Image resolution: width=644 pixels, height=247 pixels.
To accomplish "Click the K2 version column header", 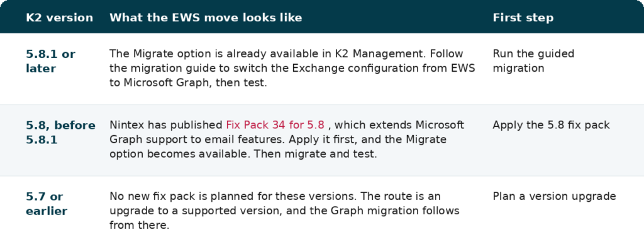I will click(60, 18).
